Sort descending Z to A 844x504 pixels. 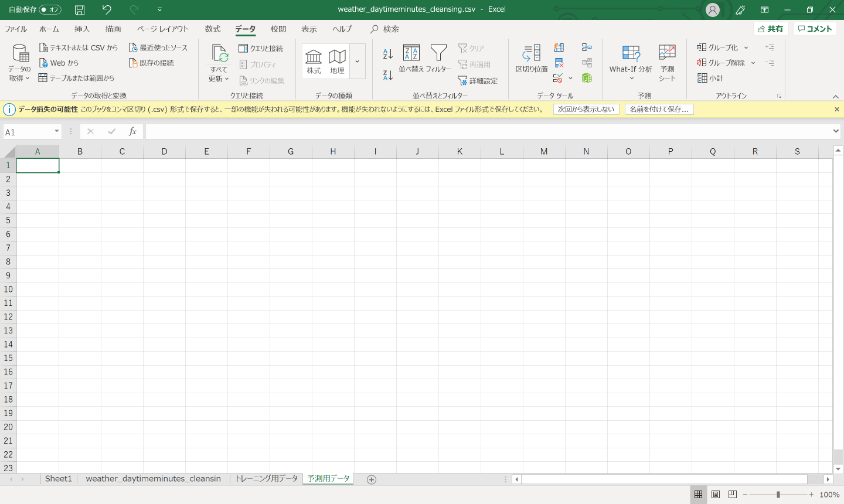click(x=388, y=75)
